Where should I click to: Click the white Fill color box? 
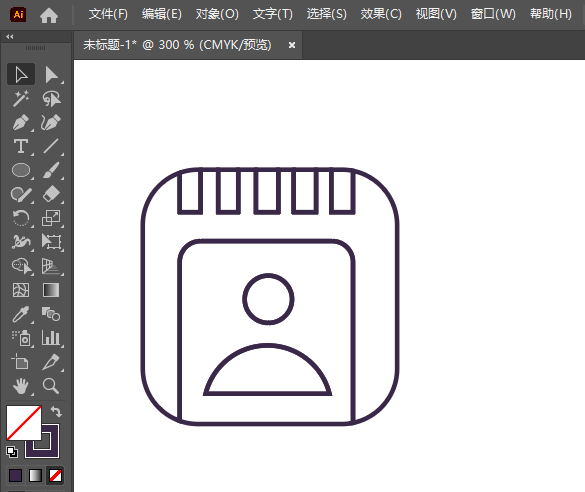pos(24,423)
